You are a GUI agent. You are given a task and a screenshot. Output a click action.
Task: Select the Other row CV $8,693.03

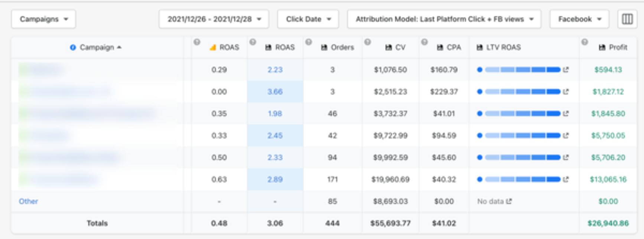(390, 201)
